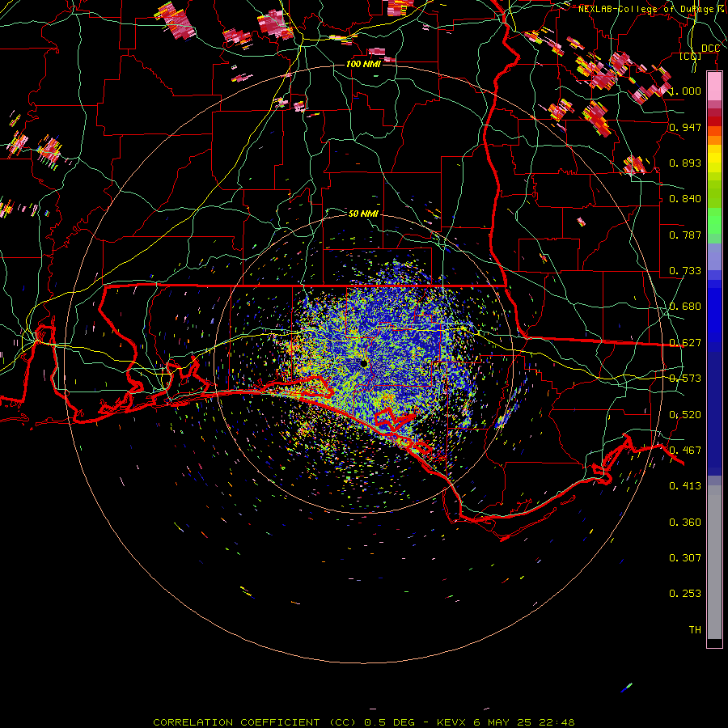Click the 0.413 scale value

(x=685, y=486)
